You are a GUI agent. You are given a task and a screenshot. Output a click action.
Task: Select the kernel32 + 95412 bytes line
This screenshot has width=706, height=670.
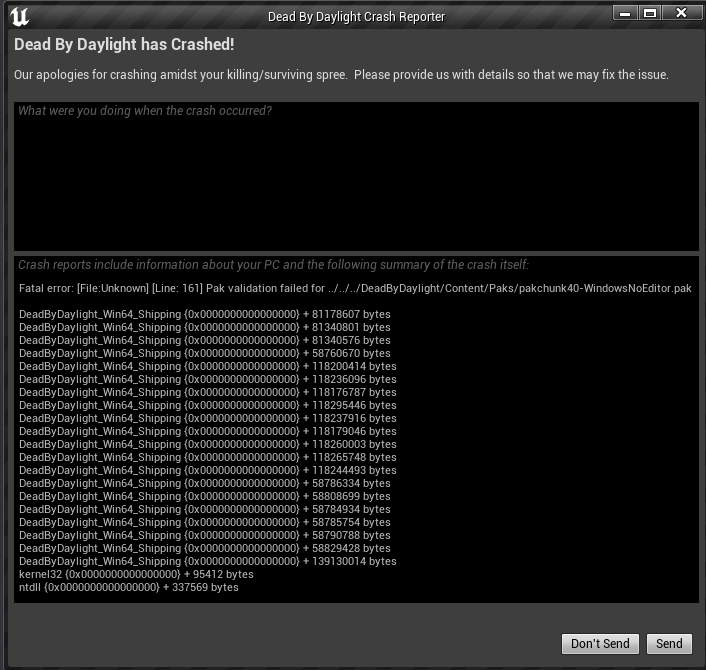(136, 575)
